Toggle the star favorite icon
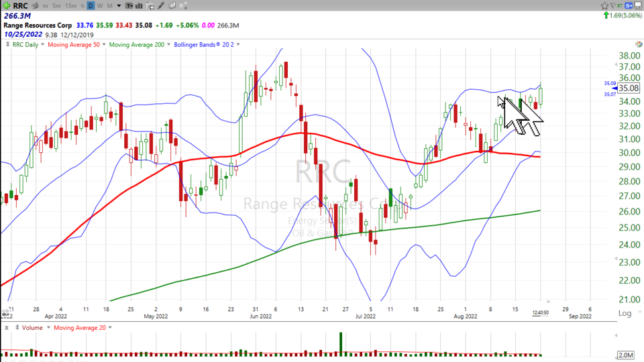The image size is (644, 362). [604, 5]
